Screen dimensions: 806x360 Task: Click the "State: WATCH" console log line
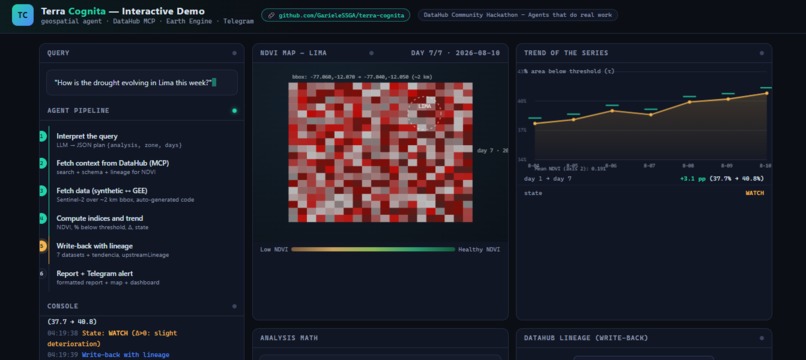[112, 338]
